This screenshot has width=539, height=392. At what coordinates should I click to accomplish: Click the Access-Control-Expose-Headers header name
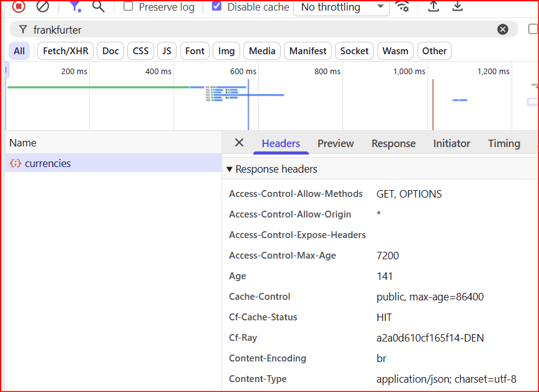coord(298,235)
